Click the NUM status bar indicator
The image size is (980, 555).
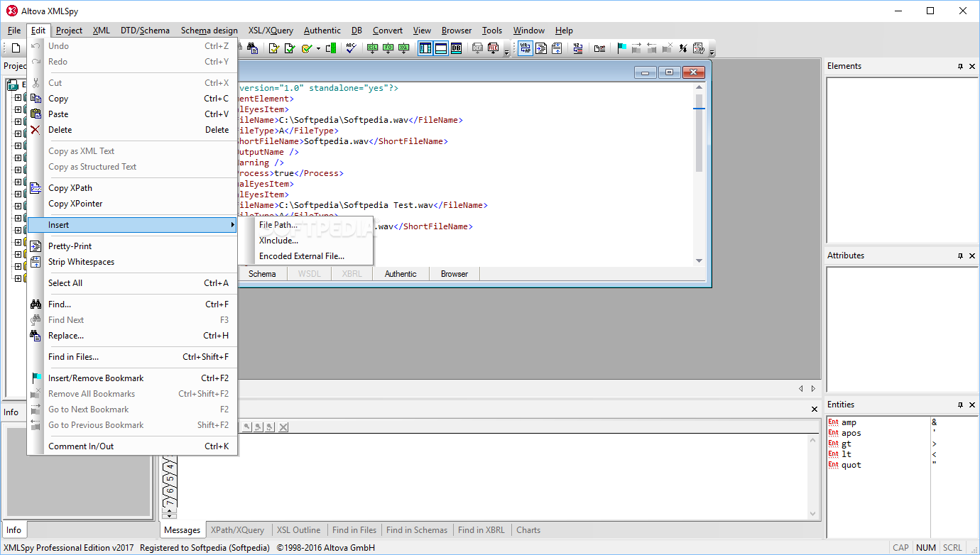pyautogui.click(x=925, y=548)
